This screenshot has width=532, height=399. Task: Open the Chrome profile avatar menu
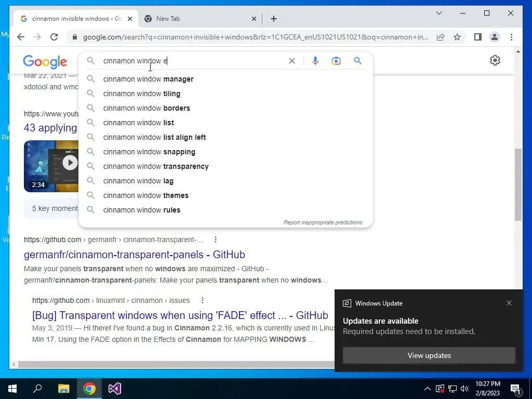495,37
